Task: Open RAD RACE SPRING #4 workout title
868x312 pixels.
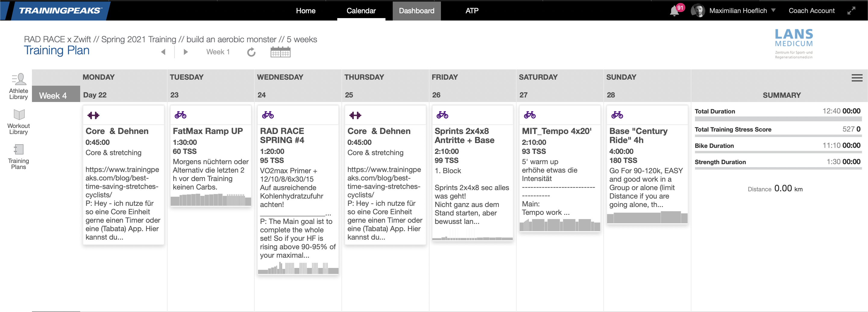Action: tap(282, 135)
